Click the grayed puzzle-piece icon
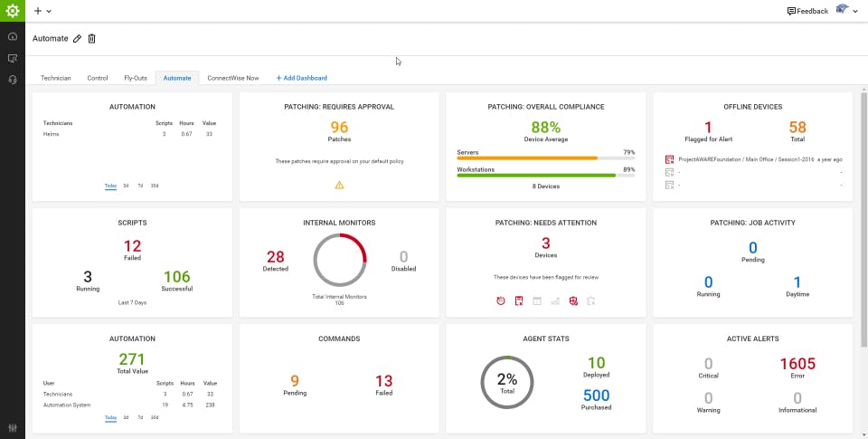The height and width of the screenshot is (439, 868). (x=591, y=301)
